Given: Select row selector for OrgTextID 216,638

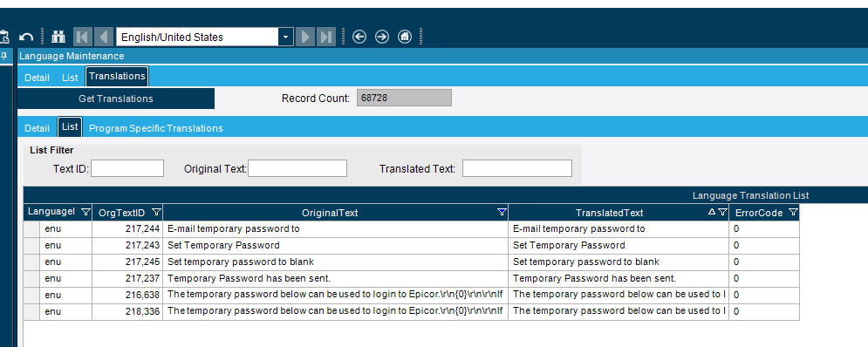Looking at the screenshot, I should 31,295.
